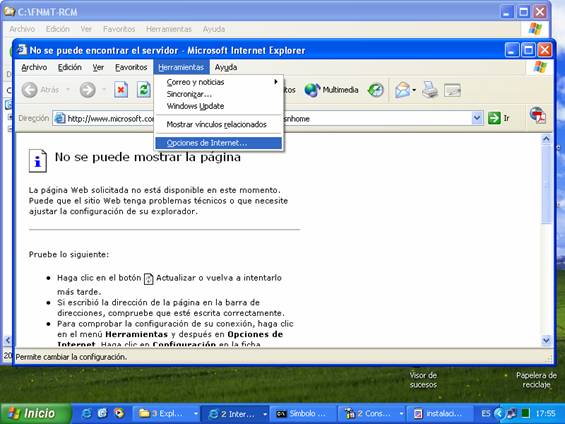Screen dimensions: 565x424
Task: Expand the Cons... taskbar group arrow
Action: pos(401,414)
